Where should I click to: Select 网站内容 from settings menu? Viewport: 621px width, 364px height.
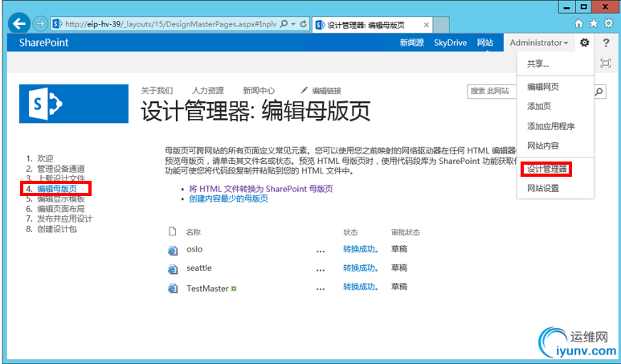click(x=543, y=145)
